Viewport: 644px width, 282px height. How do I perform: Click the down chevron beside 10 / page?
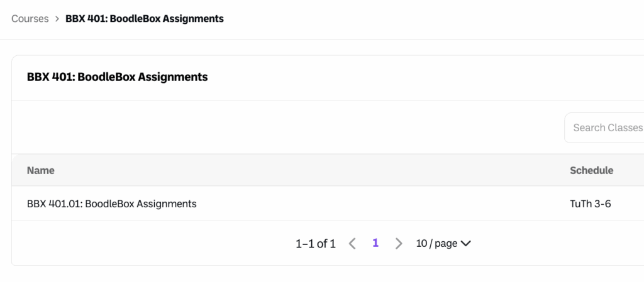pyautogui.click(x=466, y=244)
